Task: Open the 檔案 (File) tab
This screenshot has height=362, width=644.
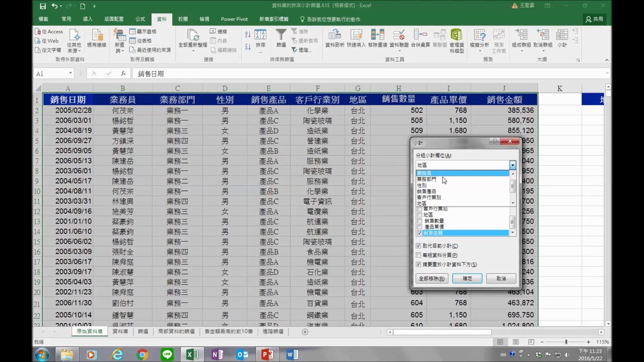Action: click(43, 19)
